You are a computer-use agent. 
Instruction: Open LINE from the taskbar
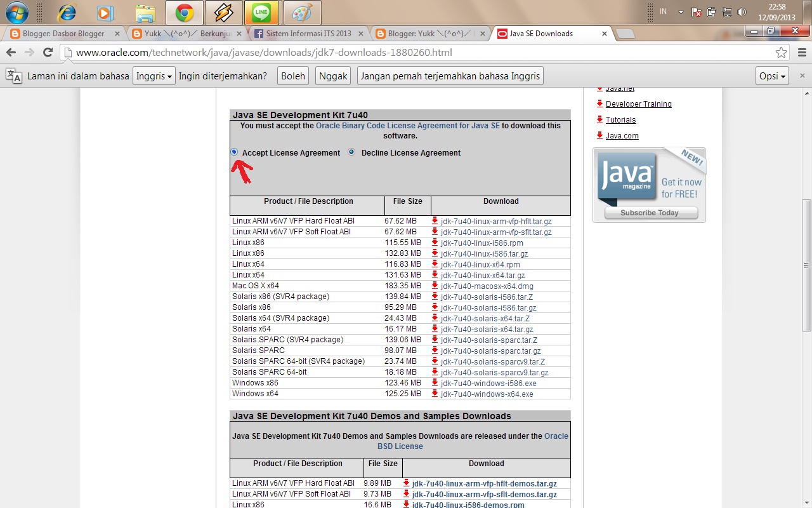click(262, 13)
